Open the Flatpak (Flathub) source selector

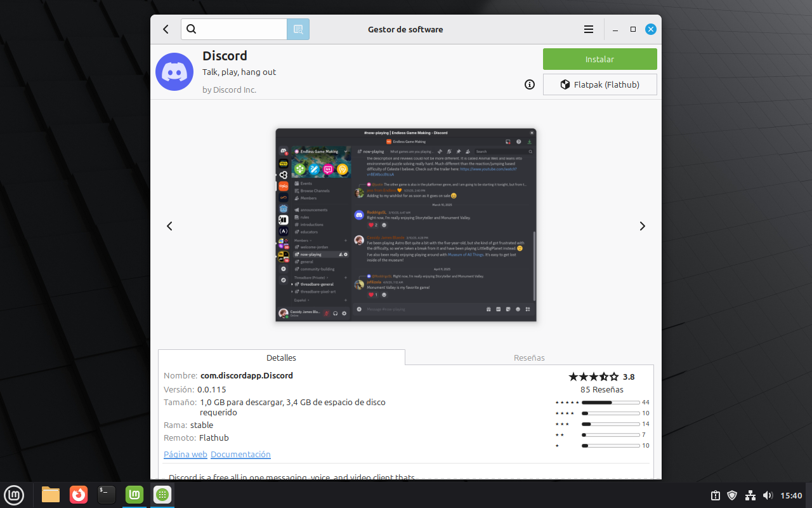click(x=599, y=84)
